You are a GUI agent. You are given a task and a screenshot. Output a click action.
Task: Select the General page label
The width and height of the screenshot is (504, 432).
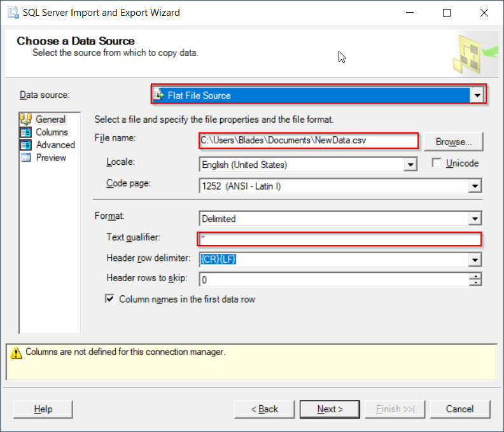point(51,119)
